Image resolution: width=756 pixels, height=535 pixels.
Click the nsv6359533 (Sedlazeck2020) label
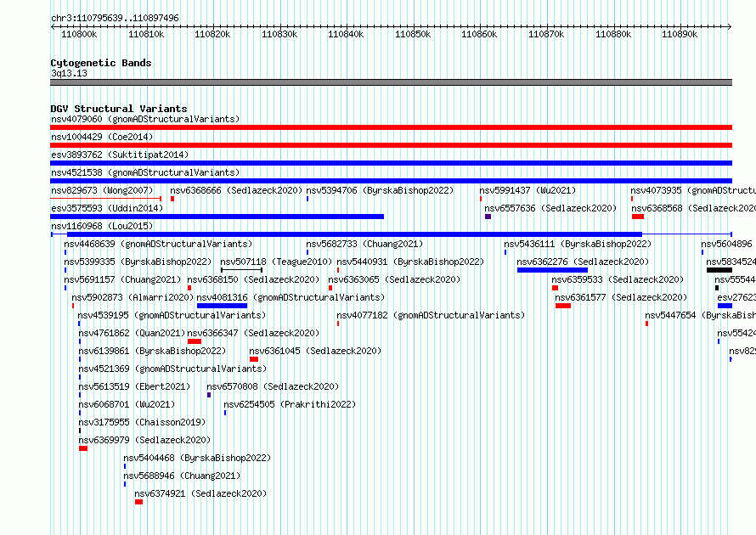[x=618, y=279]
